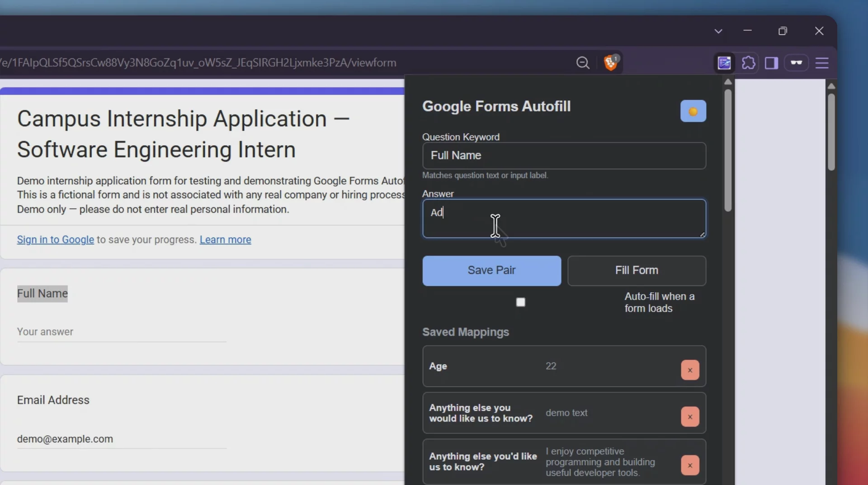Open the Learn more link
This screenshot has width=868, height=485.
click(225, 240)
